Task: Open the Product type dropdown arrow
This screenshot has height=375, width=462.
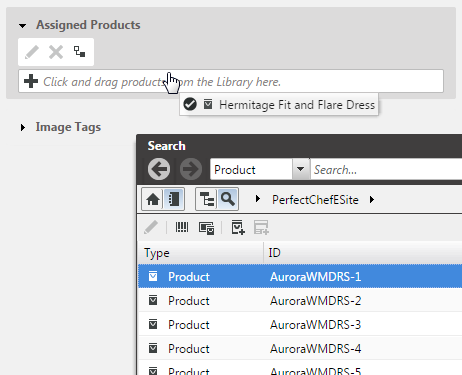Action: [x=300, y=169]
